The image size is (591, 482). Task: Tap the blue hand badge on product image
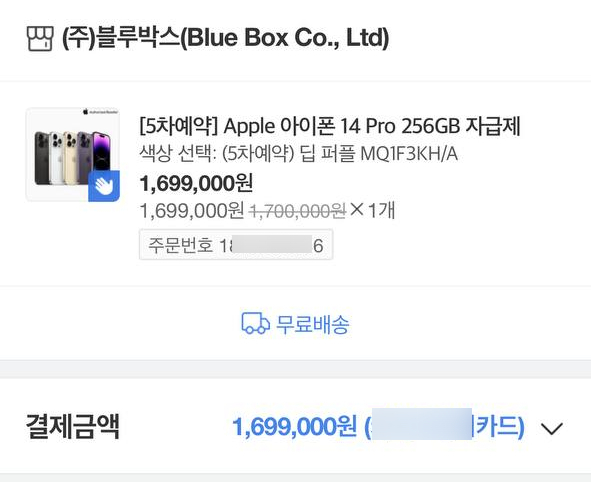104,186
